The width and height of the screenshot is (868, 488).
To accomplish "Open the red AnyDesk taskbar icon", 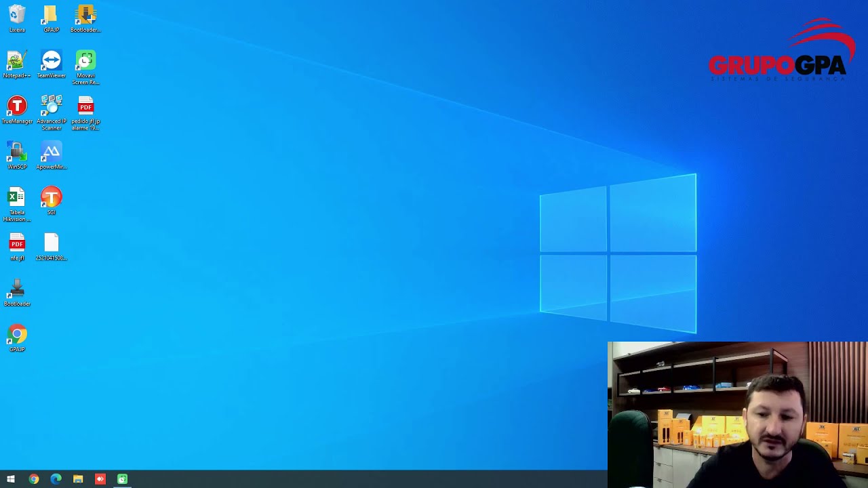I will click(100, 479).
